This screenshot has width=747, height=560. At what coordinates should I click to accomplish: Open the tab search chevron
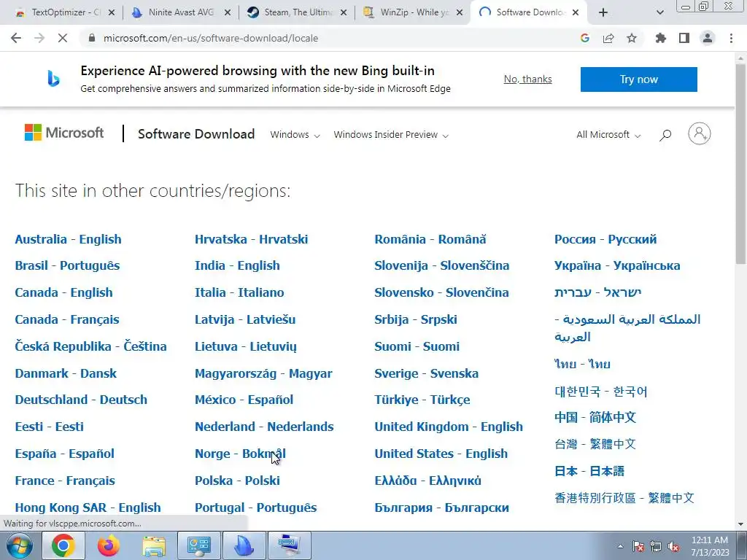tap(659, 12)
